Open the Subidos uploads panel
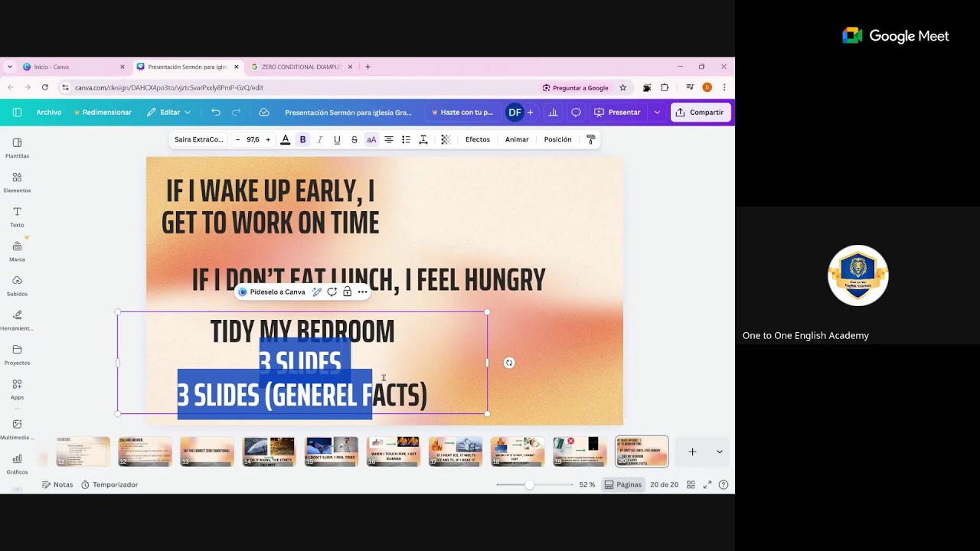The height and width of the screenshot is (551, 980). (17, 286)
